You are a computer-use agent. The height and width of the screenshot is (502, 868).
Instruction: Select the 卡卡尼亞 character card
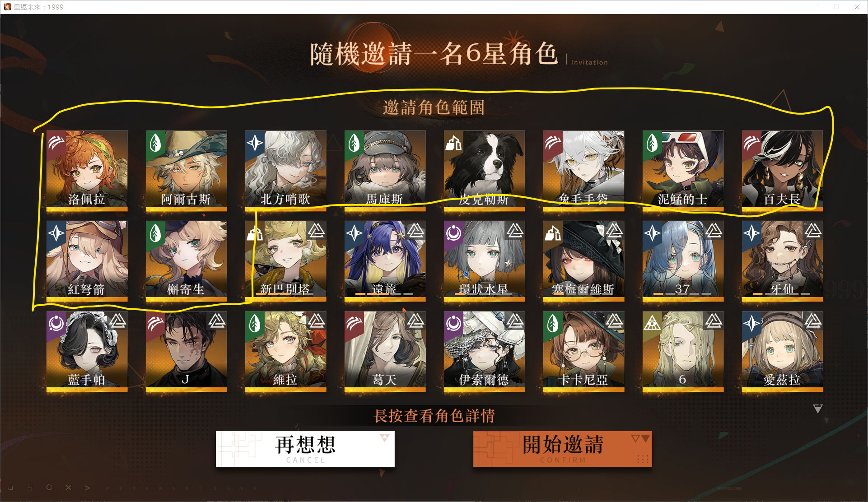(583, 351)
